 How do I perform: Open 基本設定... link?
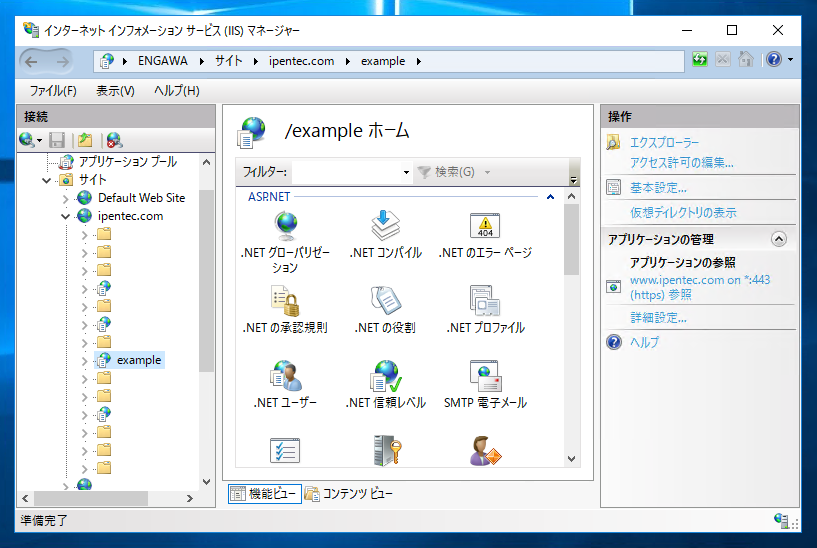pos(658,188)
